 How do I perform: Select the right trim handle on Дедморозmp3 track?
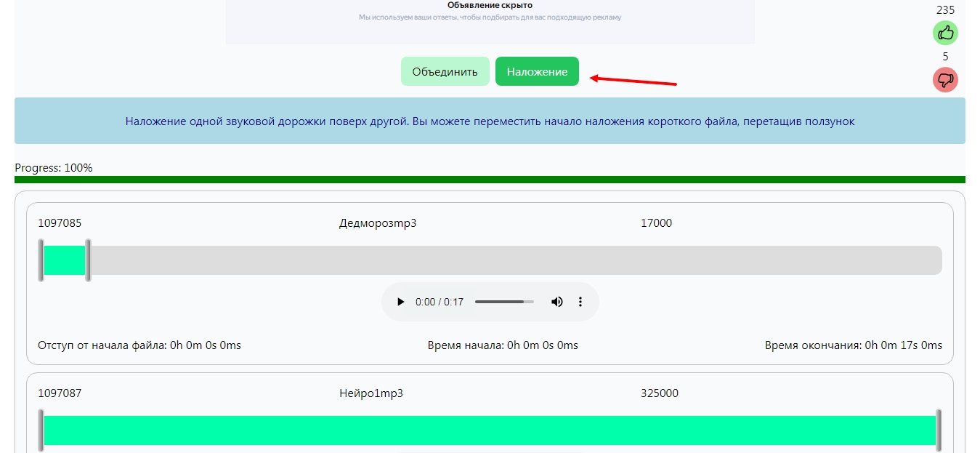point(88,260)
